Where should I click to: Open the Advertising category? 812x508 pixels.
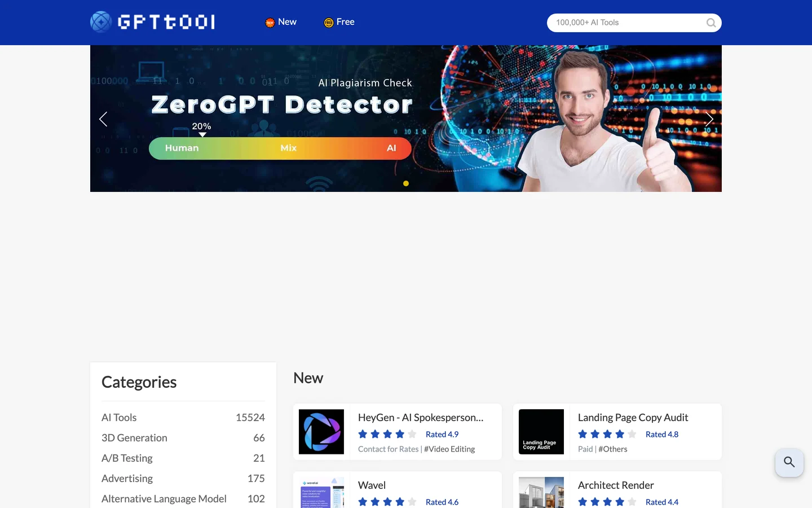[x=183, y=479]
